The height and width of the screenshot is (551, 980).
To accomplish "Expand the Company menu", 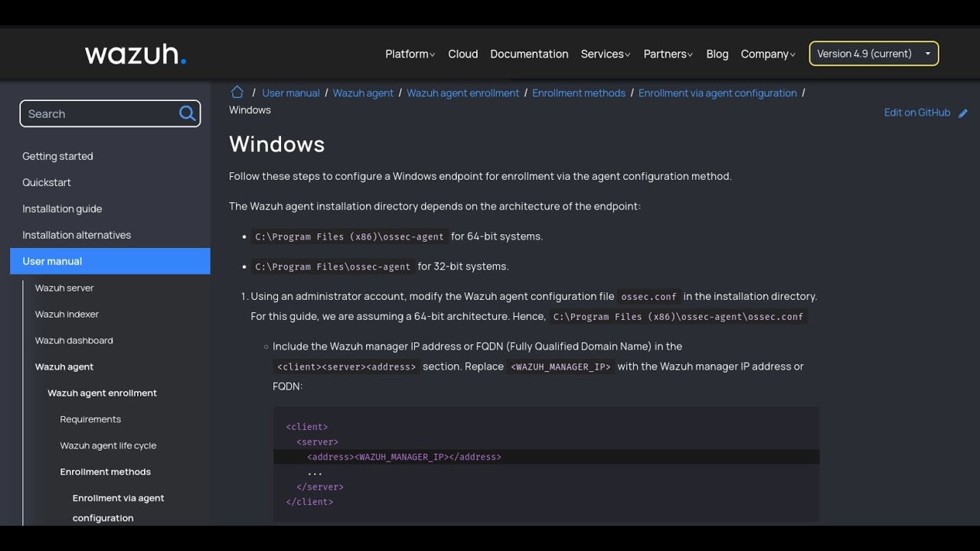I will click(x=768, y=54).
